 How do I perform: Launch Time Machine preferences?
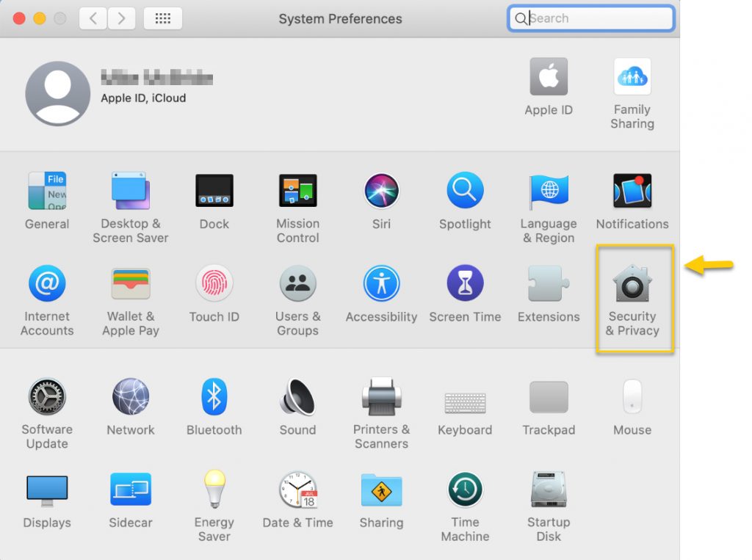coord(465,490)
